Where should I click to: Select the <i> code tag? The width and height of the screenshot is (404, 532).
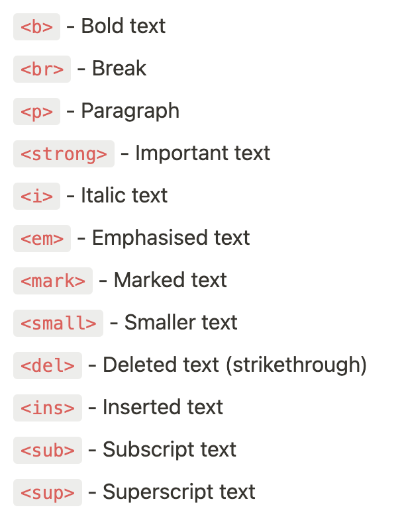point(36,196)
